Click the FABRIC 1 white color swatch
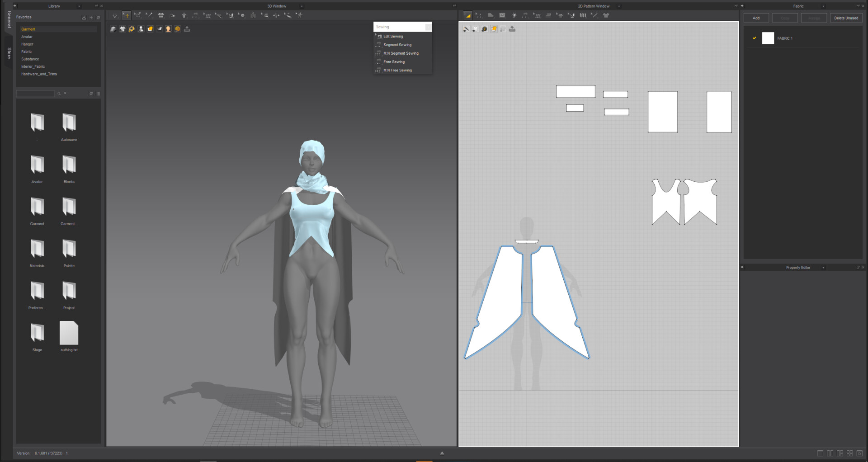The width and height of the screenshot is (868, 462). pyautogui.click(x=768, y=38)
